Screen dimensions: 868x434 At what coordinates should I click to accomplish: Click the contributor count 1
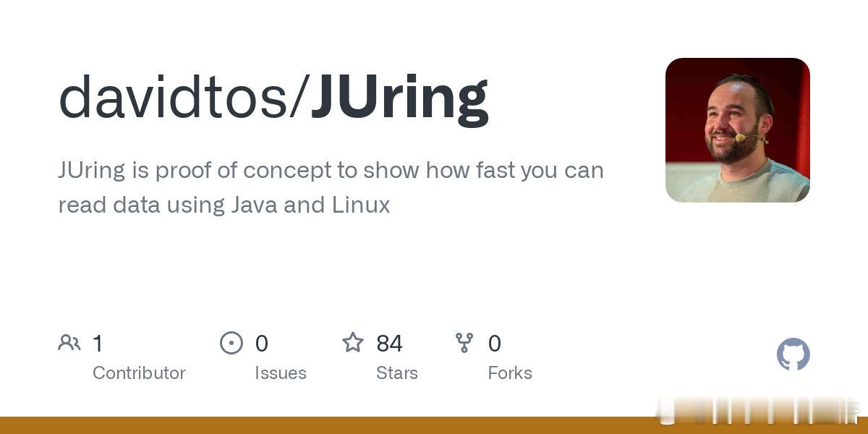[x=98, y=343]
